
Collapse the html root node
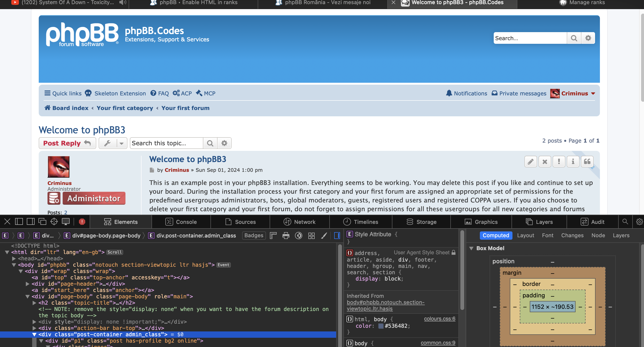pos(7,252)
